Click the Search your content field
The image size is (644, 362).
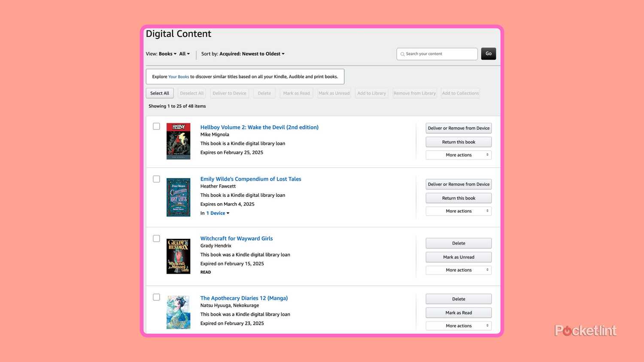point(437,54)
